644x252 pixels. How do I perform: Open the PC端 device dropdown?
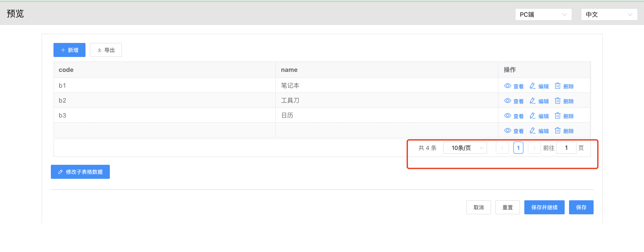[543, 14]
